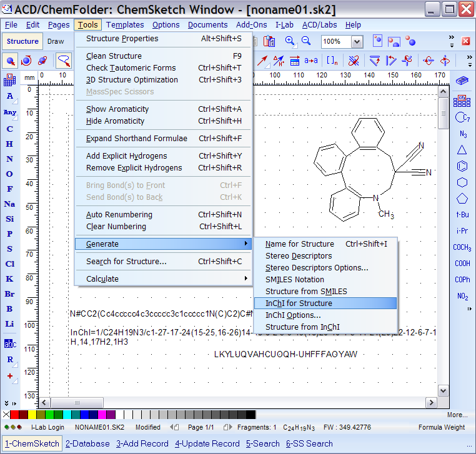Click the Paste clipboard icon
Screen dimensions: 476x454
(x=269, y=42)
